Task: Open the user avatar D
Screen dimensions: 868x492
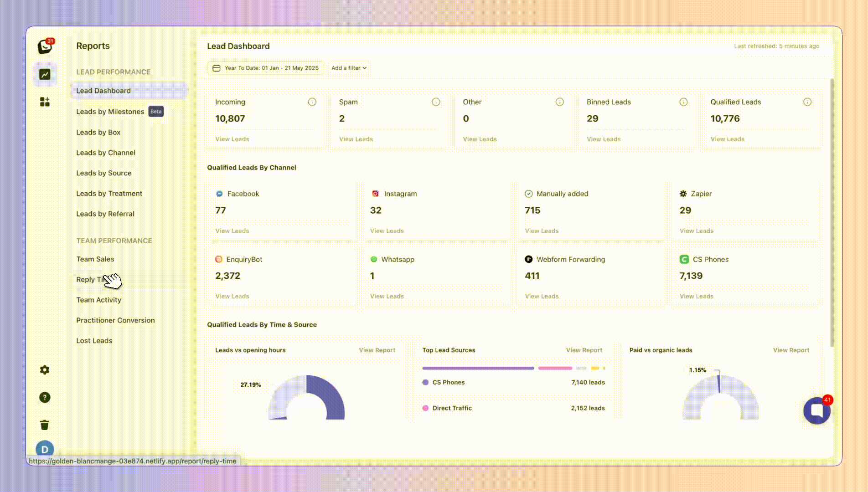Action: click(45, 449)
